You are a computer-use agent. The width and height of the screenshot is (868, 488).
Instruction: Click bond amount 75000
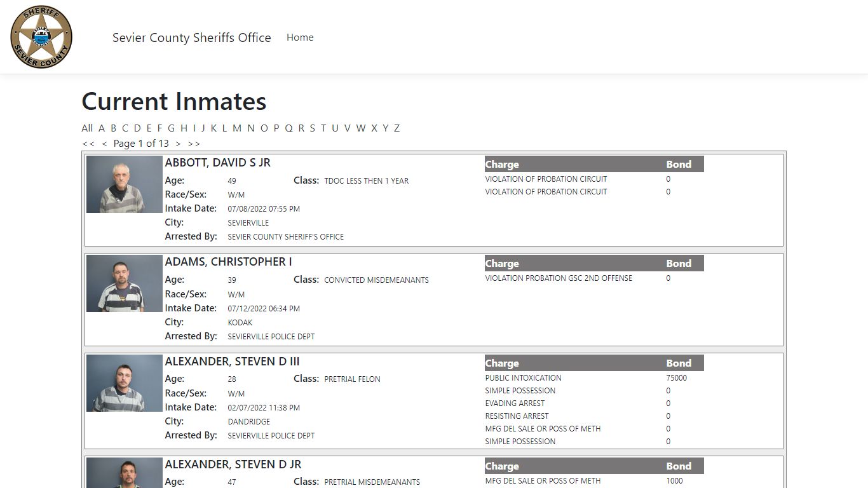pyautogui.click(x=677, y=378)
